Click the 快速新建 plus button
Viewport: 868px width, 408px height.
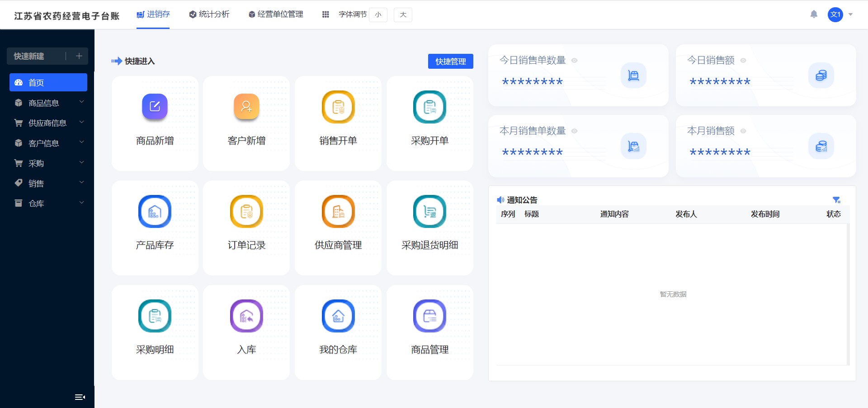[x=79, y=56]
